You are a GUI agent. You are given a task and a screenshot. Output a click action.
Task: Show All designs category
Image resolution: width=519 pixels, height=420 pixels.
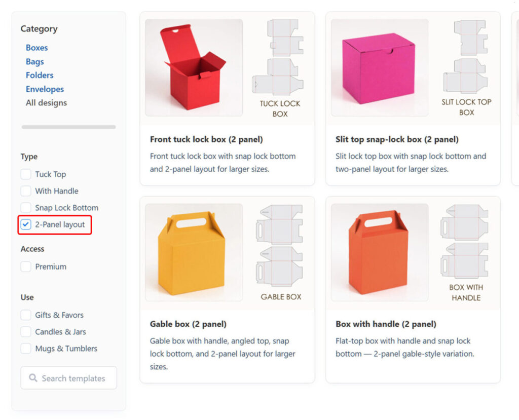click(46, 103)
